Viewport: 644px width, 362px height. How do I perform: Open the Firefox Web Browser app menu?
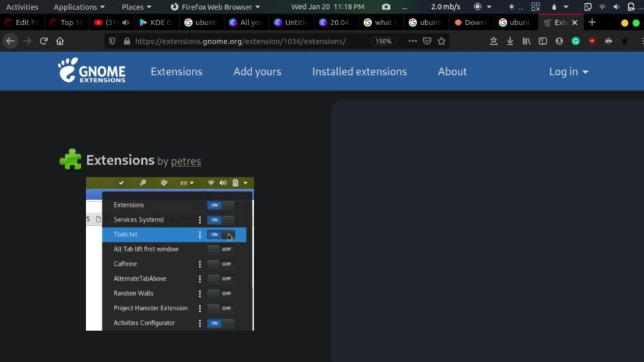(215, 7)
